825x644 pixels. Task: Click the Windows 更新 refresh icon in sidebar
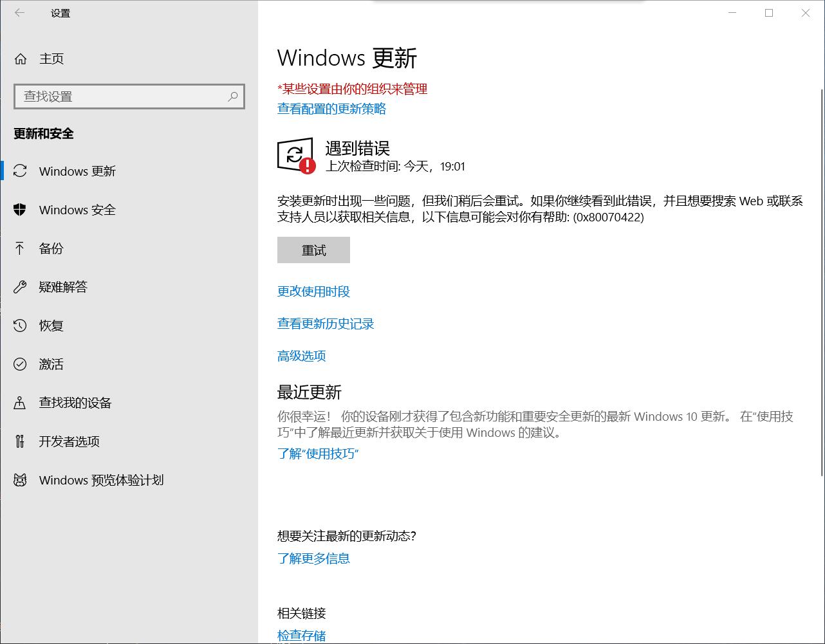pyautogui.click(x=20, y=171)
